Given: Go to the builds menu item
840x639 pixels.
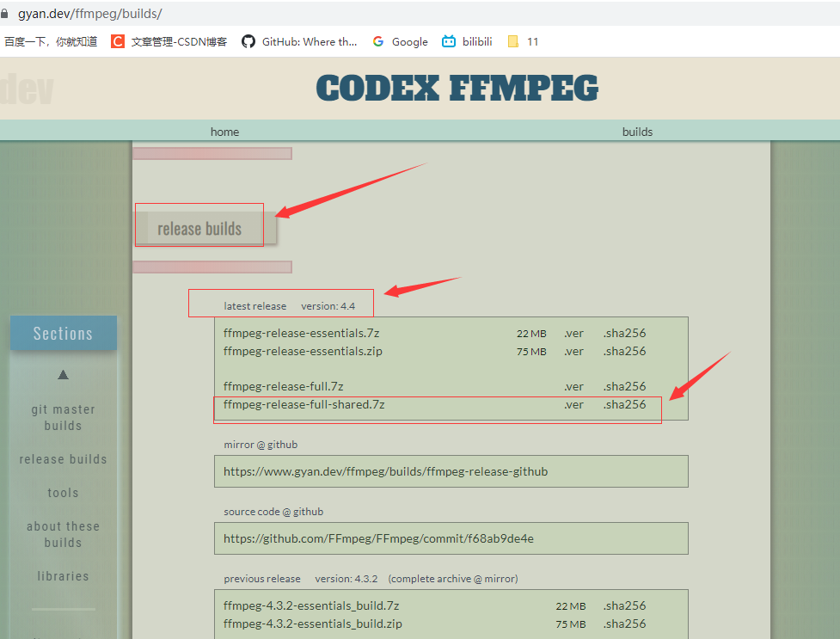Looking at the screenshot, I should tap(637, 132).
